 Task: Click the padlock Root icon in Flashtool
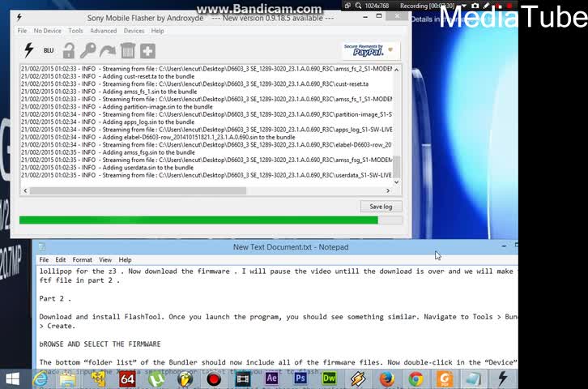pos(69,50)
